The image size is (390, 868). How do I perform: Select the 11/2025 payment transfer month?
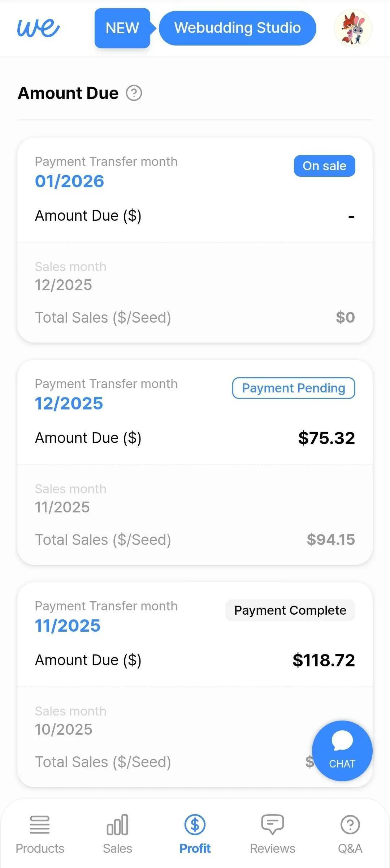coord(68,626)
